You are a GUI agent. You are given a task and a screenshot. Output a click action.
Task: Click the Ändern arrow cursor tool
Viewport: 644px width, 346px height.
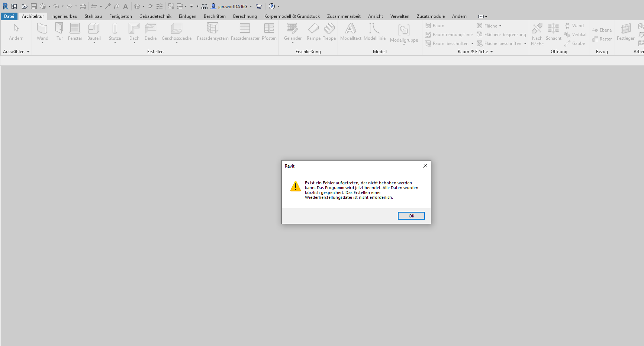click(x=16, y=32)
